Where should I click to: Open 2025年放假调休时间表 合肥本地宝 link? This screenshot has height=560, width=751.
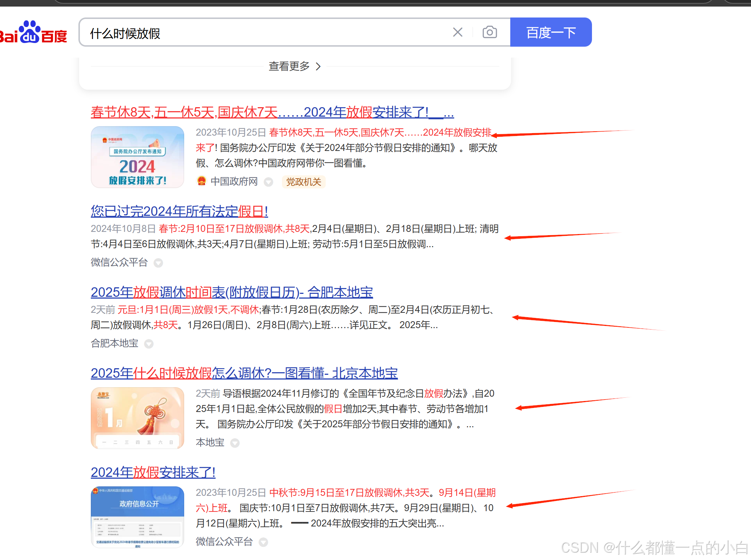(232, 292)
